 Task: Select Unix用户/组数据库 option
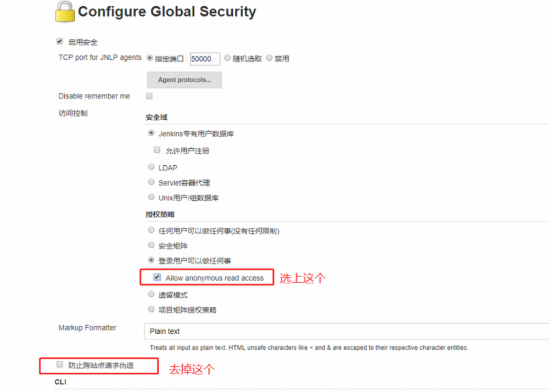(x=152, y=197)
